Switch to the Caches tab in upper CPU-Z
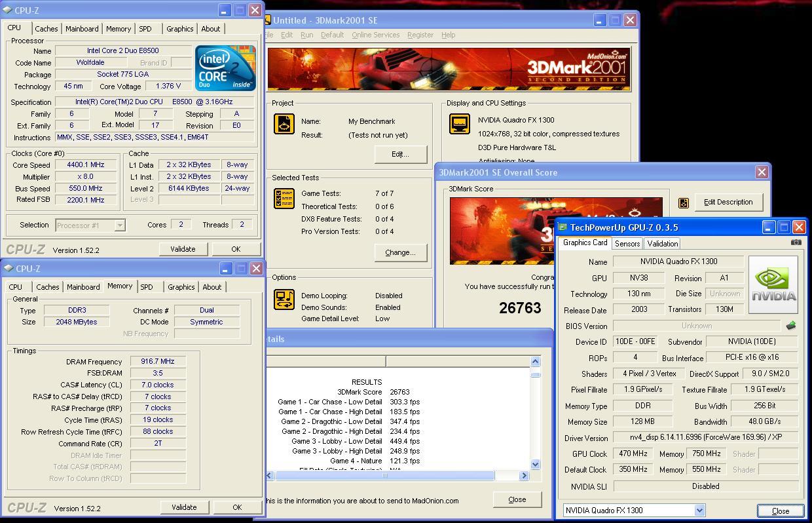This screenshot has height=523, width=812. (46, 29)
